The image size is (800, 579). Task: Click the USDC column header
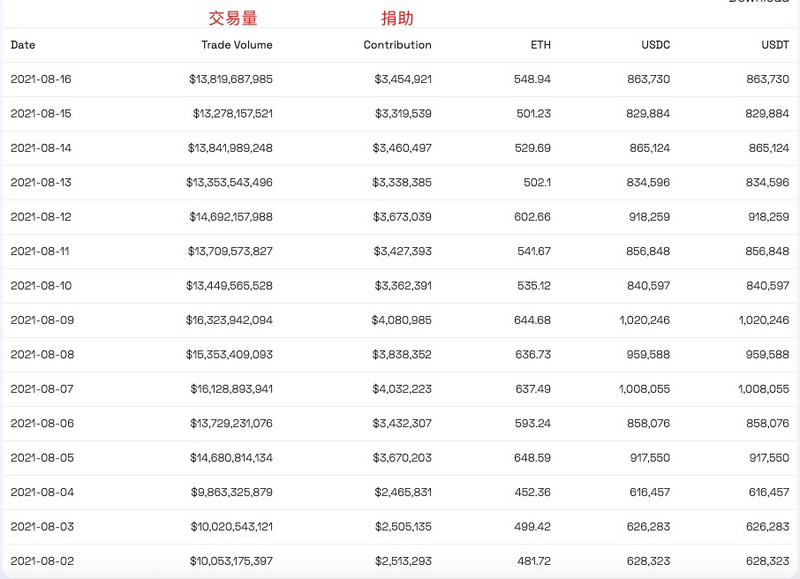pos(655,45)
